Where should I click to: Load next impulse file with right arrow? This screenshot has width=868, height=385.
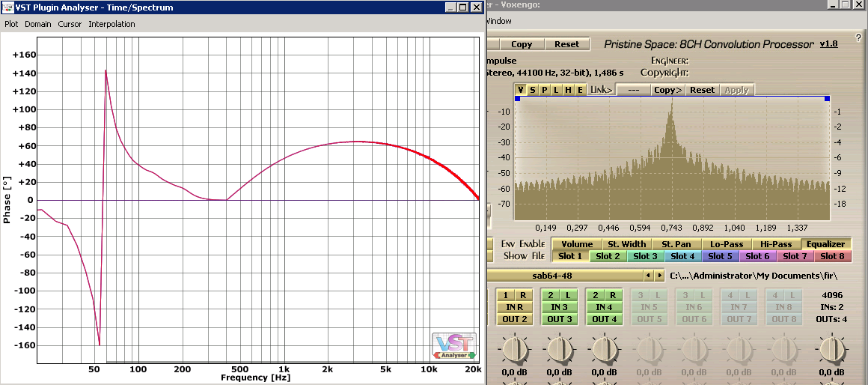[x=658, y=276]
